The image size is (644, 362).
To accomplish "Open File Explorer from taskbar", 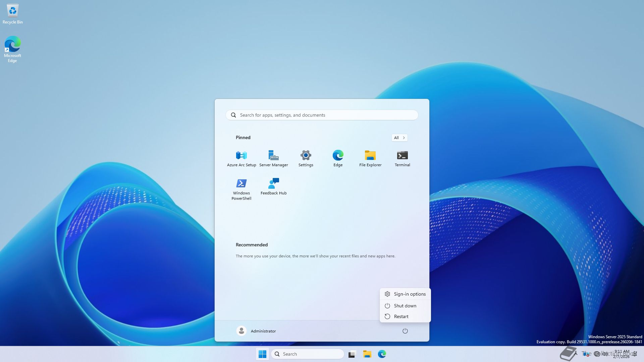I will click(367, 354).
